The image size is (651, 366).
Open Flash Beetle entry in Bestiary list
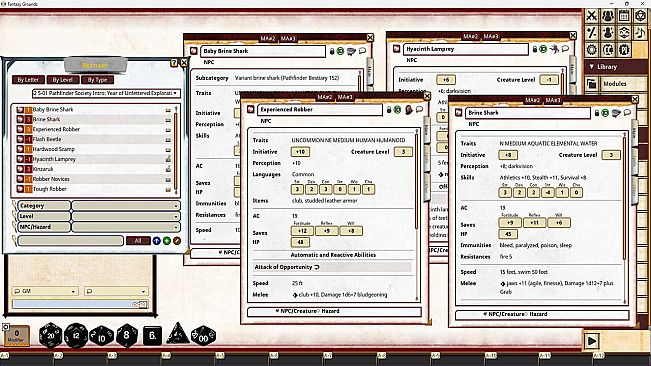click(x=47, y=139)
